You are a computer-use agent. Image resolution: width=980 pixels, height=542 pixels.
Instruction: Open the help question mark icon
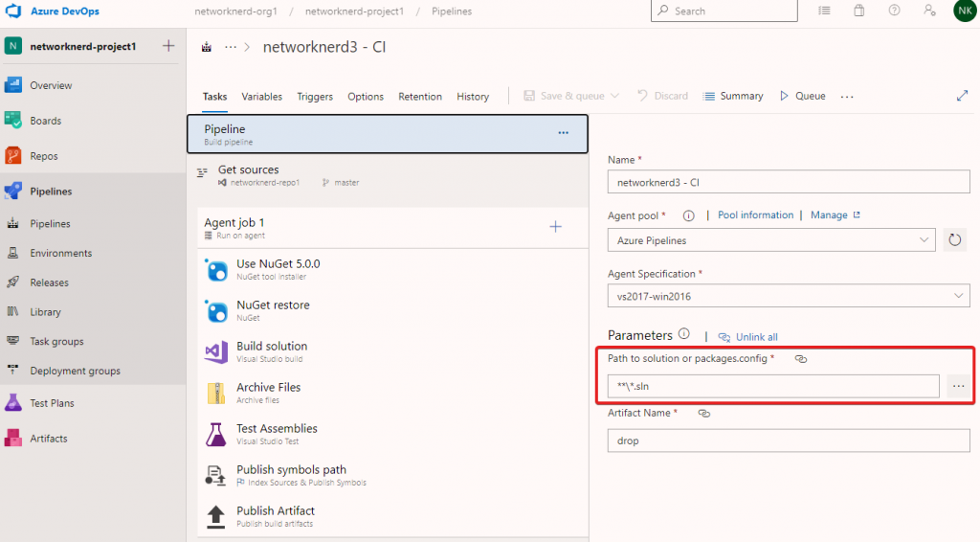coord(895,11)
